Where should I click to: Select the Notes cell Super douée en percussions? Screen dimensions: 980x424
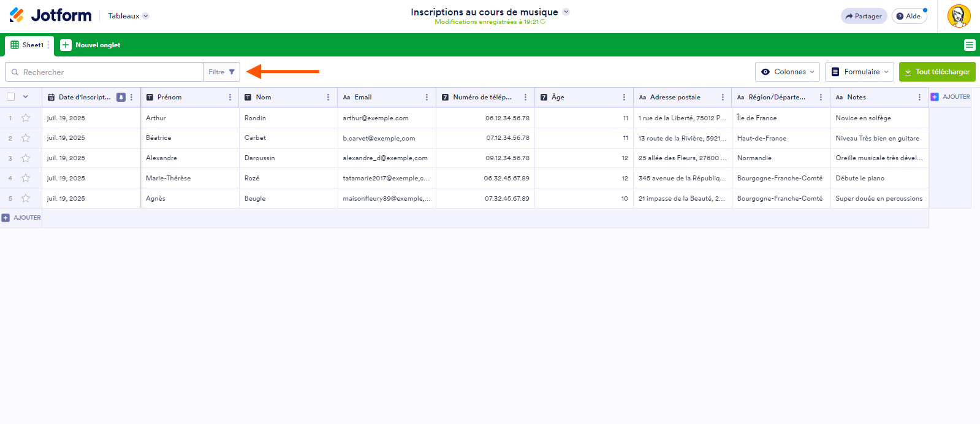click(x=879, y=198)
